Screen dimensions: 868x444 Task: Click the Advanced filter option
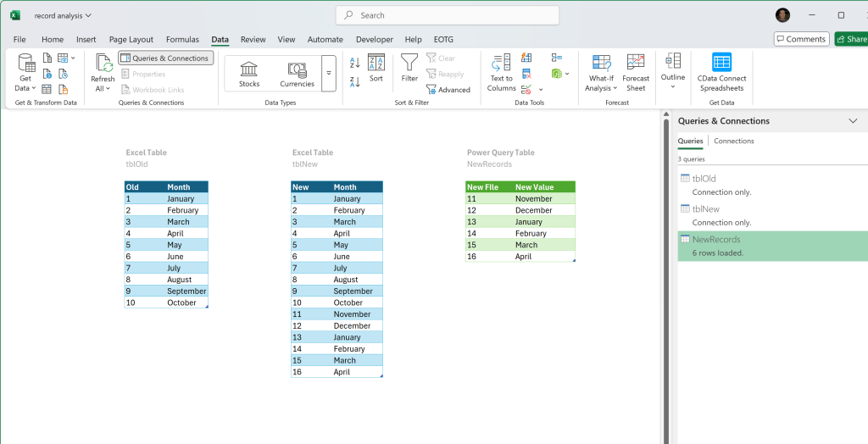pyautogui.click(x=448, y=90)
